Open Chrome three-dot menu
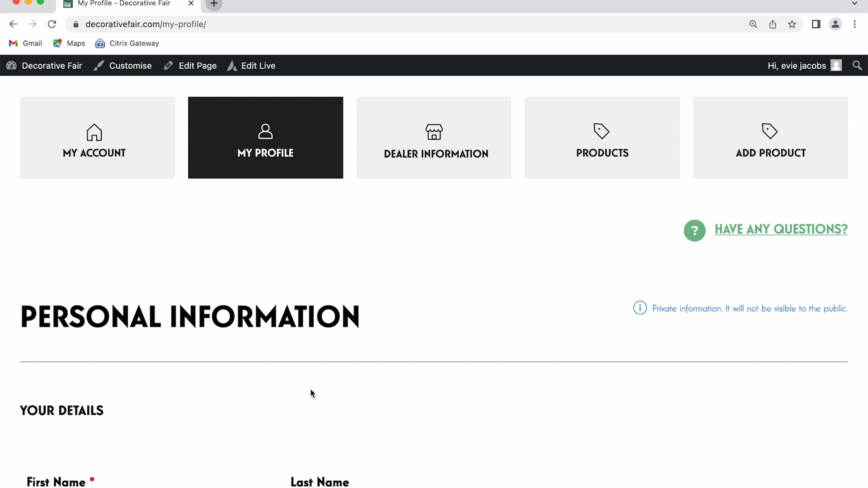Screen dimensions: 868x488 (x=855, y=24)
